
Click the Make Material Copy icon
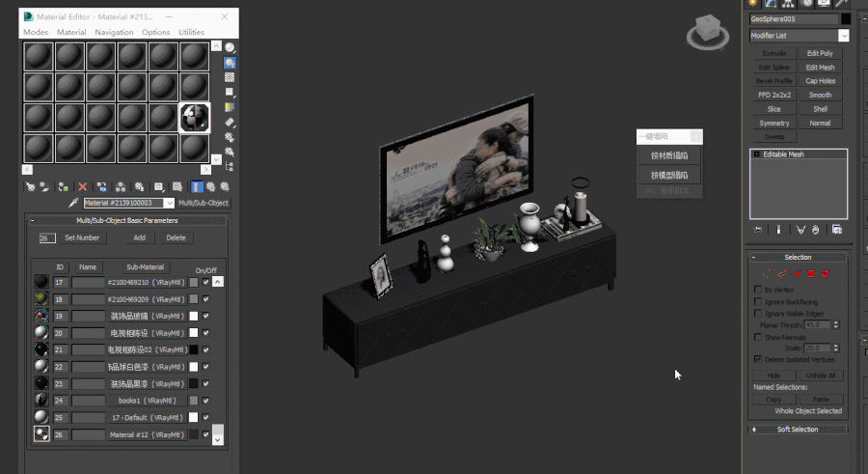click(101, 187)
